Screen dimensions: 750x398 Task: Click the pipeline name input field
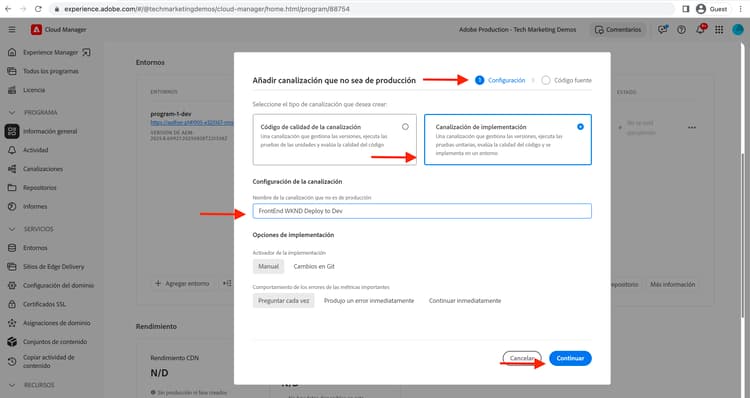(422, 211)
